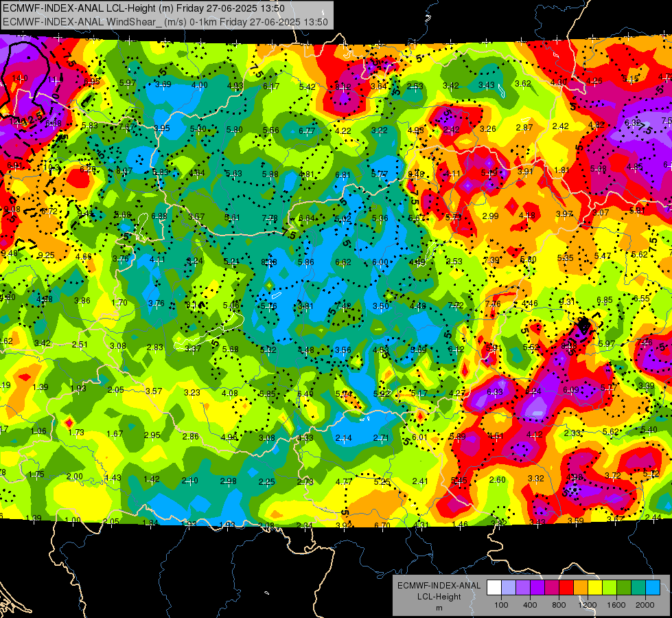Viewport: 672px width, 618px height.
Task: Click the 14.0 wind shear value
Action: pos(20,78)
